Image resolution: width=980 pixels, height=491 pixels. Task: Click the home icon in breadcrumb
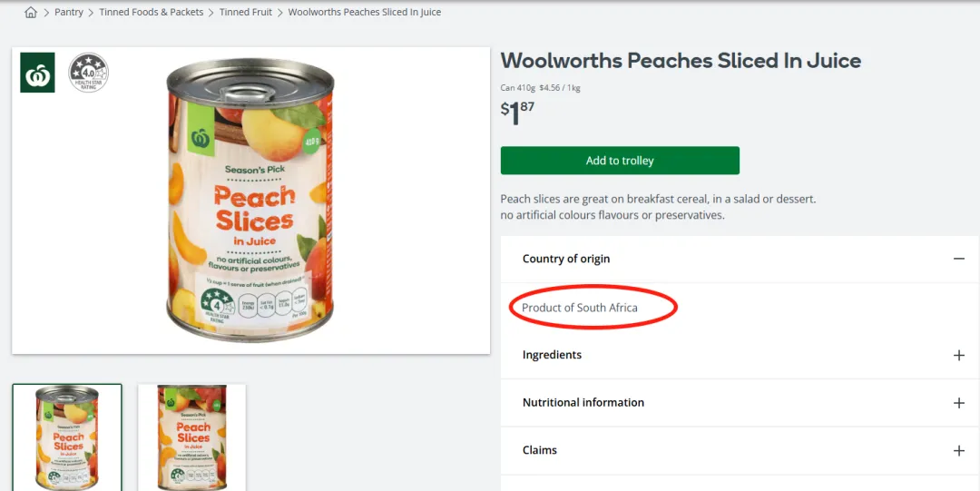coord(31,13)
